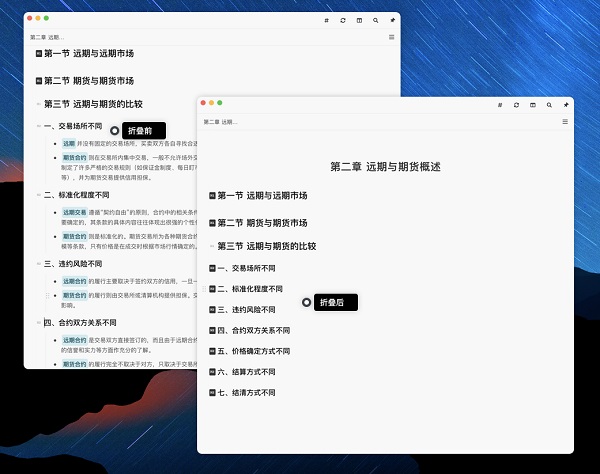600x474 pixels.
Task: Click heading text 第一节 远期与远期市场 in front window
Action: click(x=262, y=196)
